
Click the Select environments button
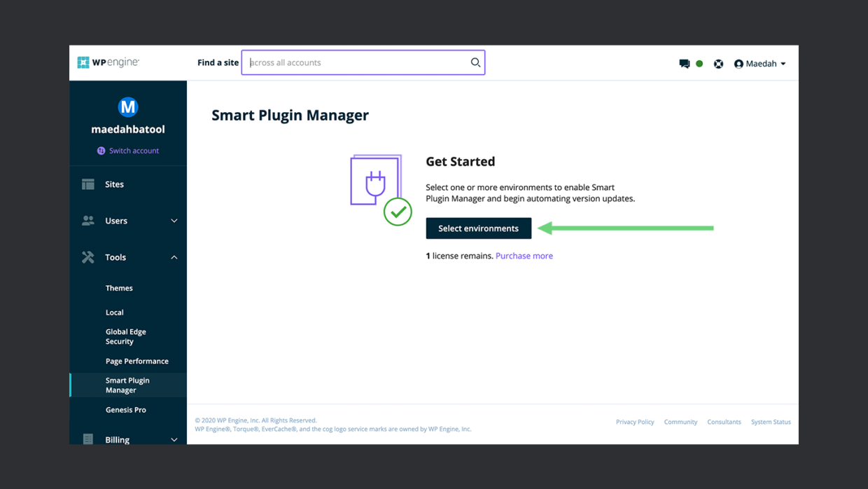coord(478,228)
